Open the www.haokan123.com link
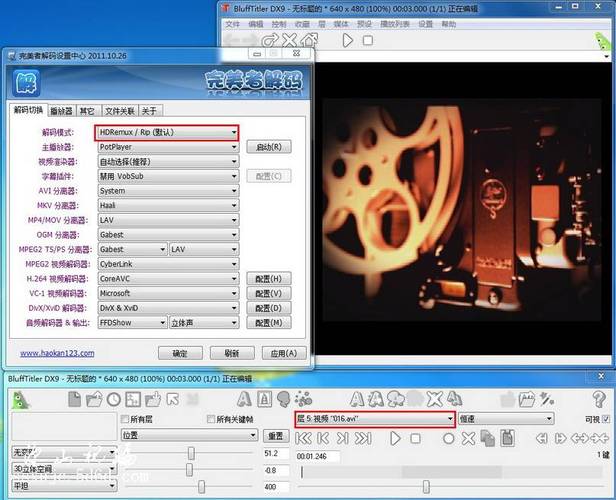 57,353
